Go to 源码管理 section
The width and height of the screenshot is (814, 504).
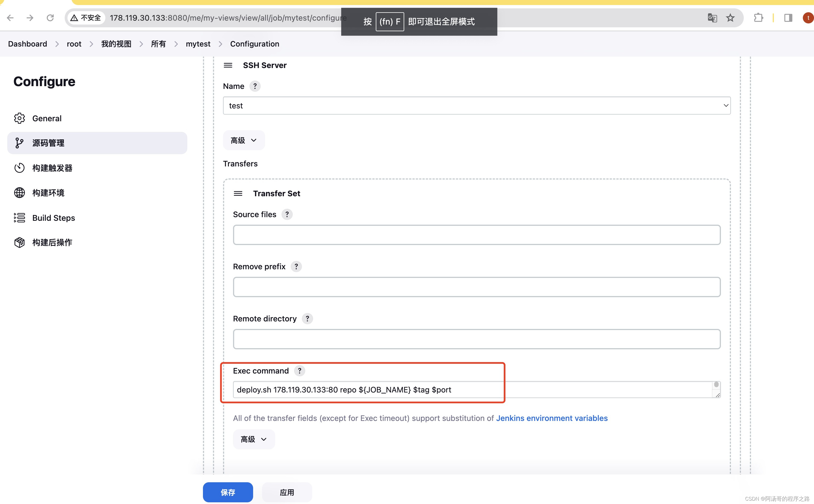coord(97,143)
